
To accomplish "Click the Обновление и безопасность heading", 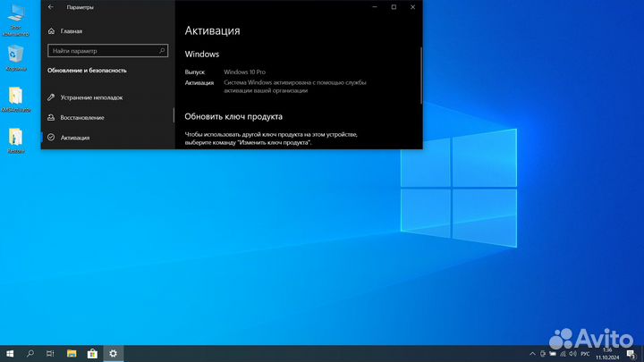I will tap(87, 71).
